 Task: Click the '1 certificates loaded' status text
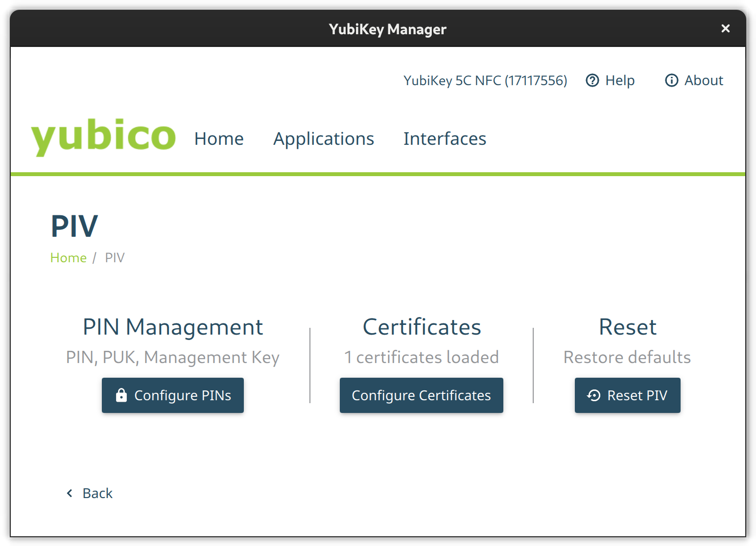pyautogui.click(x=421, y=357)
